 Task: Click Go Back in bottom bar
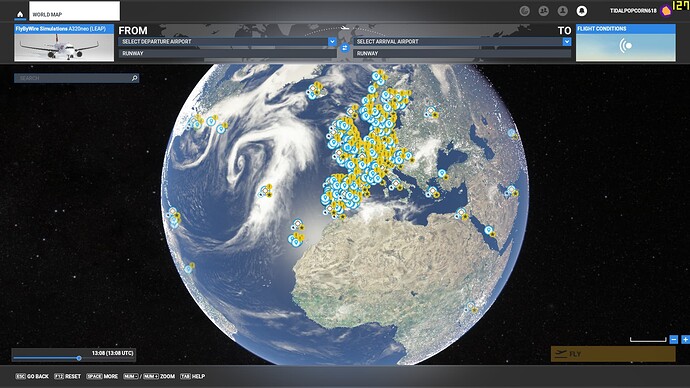tap(32, 376)
